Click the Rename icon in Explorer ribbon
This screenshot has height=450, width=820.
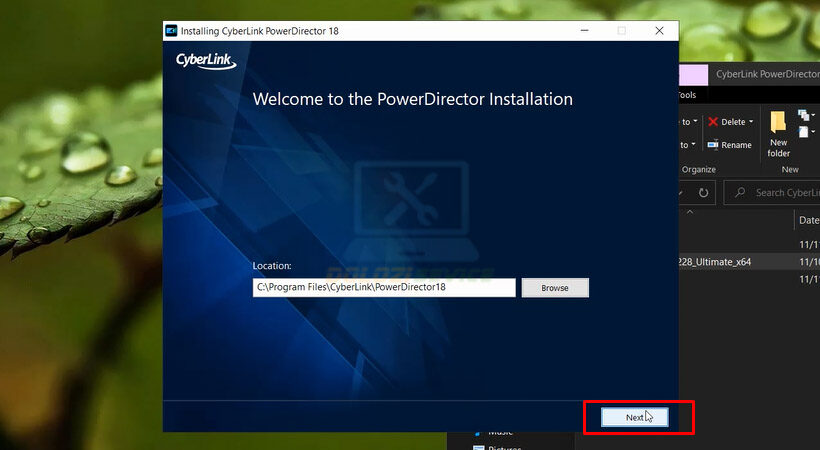click(713, 145)
